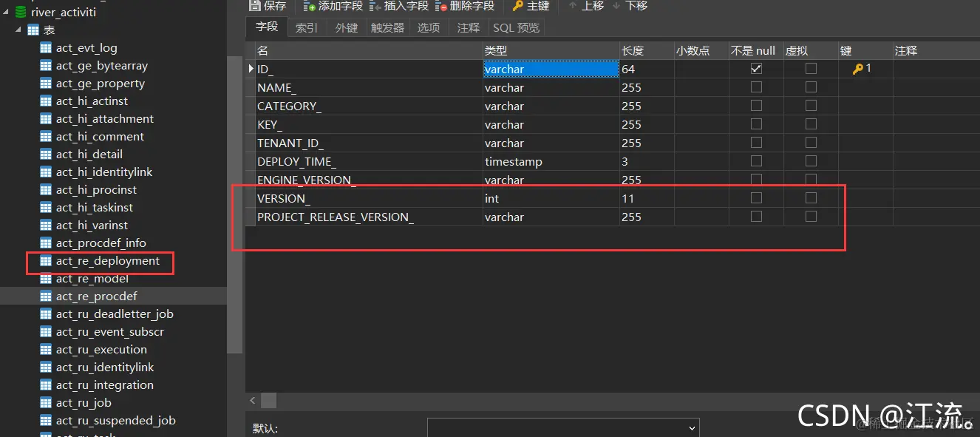Click the Type (类型) column header
This screenshot has width=980, height=437.
coord(551,50)
